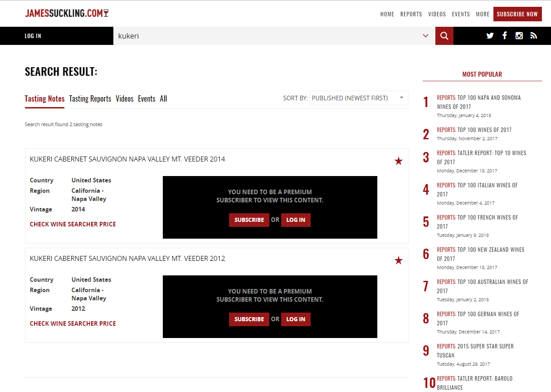Open the Sort By dropdown
This screenshot has width=551, height=392.
(x=359, y=98)
